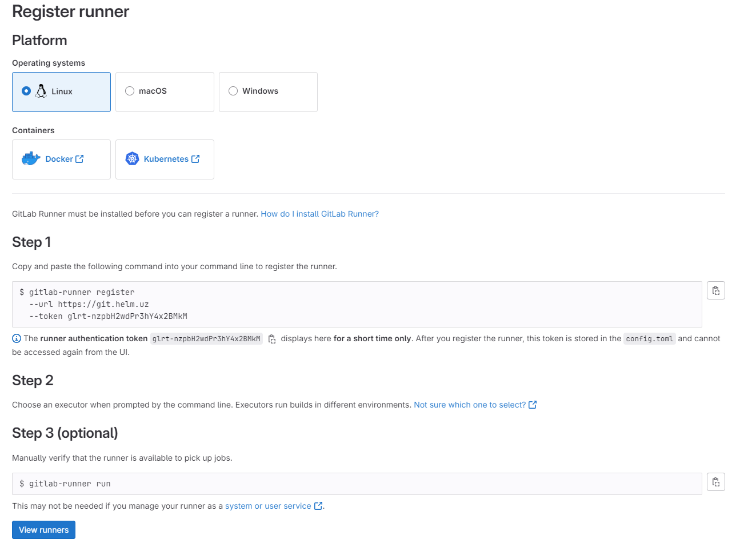The height and width of the screenshot is (555, 756).
Task: Click external icon after executor help link
Action: (x=533, y=405)
